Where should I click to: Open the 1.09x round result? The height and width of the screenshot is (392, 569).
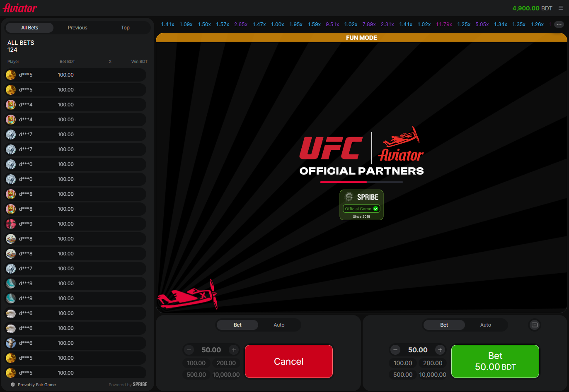(186, 24)
